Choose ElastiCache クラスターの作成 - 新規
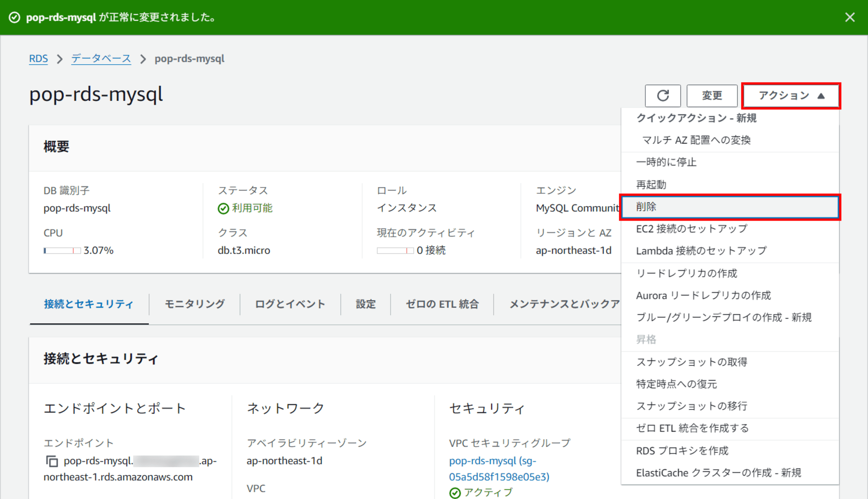 730,473
